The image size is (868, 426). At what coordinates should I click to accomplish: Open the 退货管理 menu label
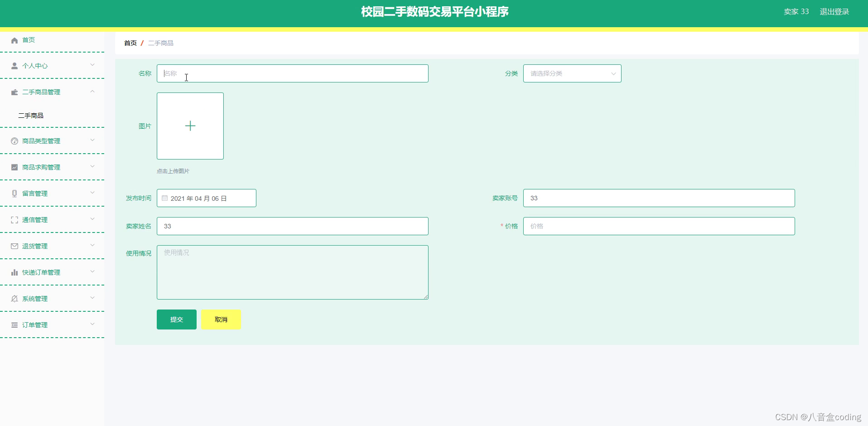pyautogui.click(x=35, y=246)
